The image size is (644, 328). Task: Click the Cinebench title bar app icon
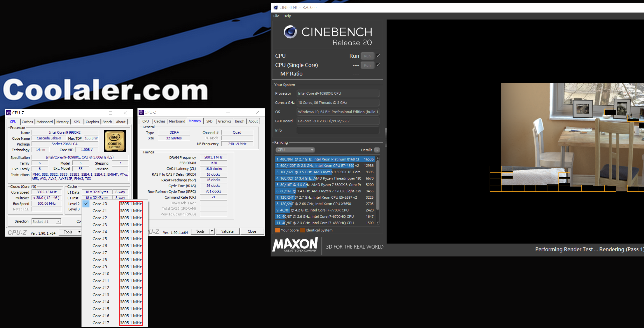pos(276,7)
